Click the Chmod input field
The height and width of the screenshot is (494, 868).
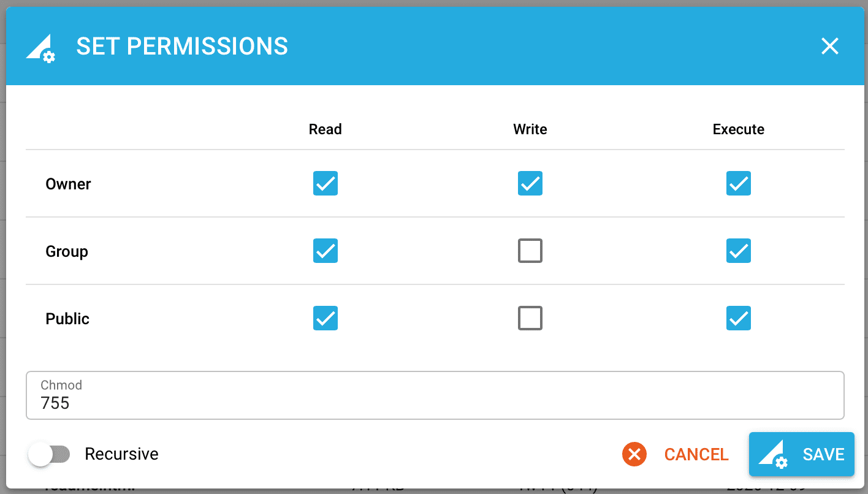(435, 402)
